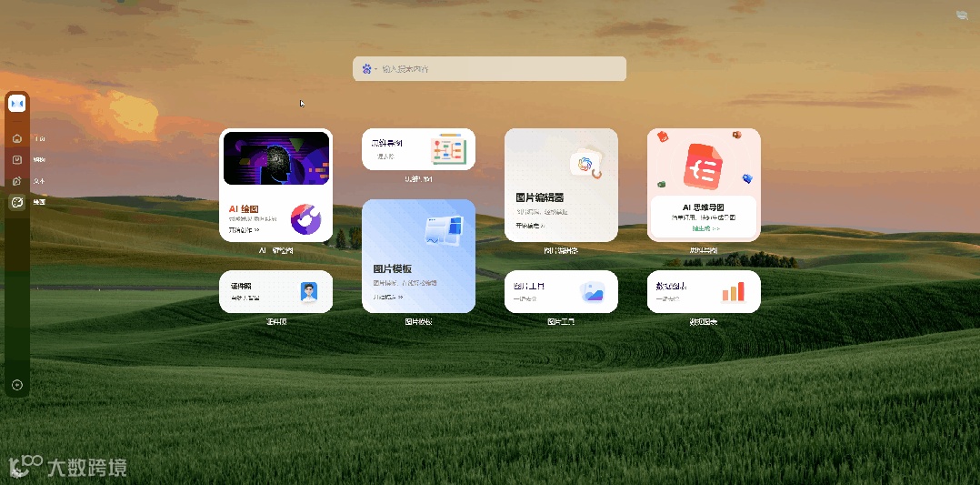980x485 pixels.
Task: Open the purple swirl icon in AI 绘图 card
Action: (305, 219)
